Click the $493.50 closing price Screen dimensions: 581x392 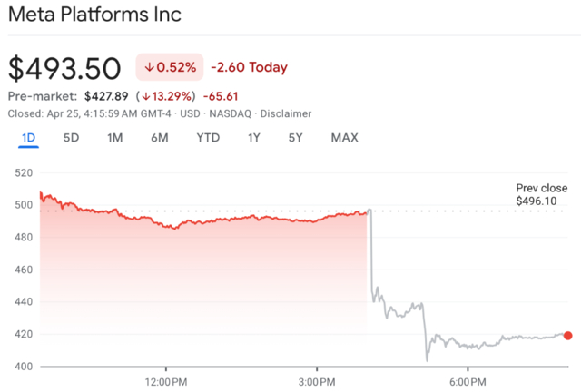(x=64, y=68)
